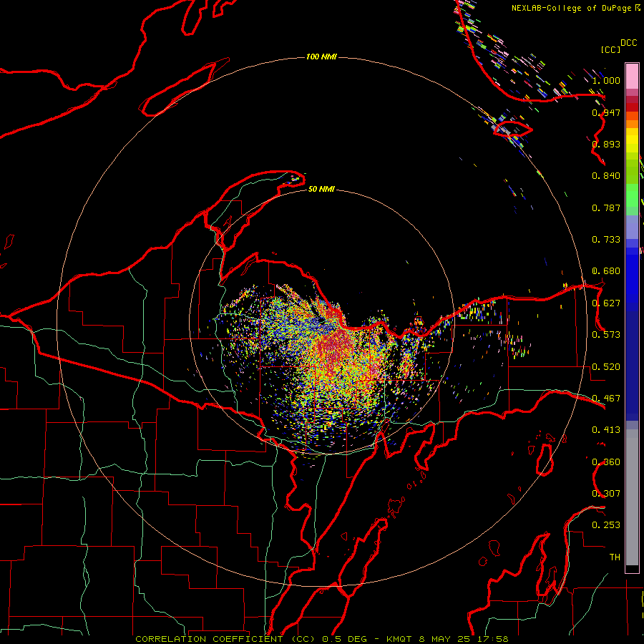The image size is (644, 644).
Task: Click the 0.947 scale value
Action: click(606, 112)
